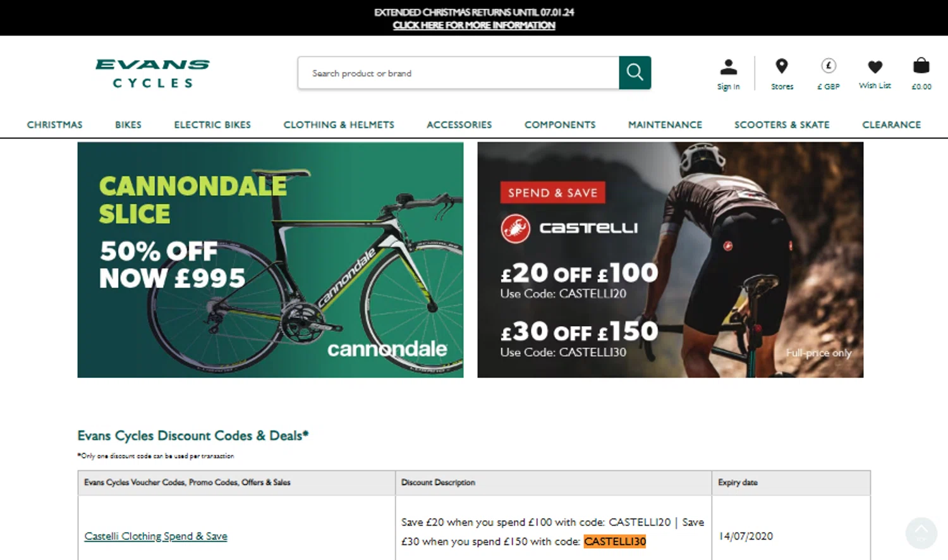Open the Christmas menu

pos(55,125)
